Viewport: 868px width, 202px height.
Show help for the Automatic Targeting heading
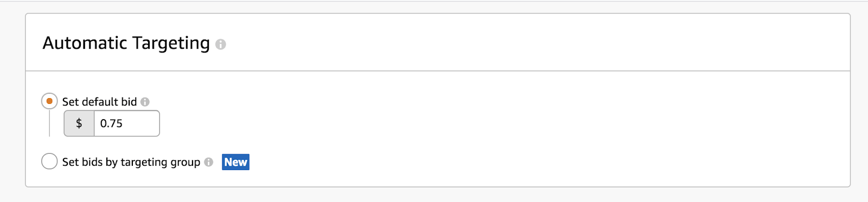220,44
